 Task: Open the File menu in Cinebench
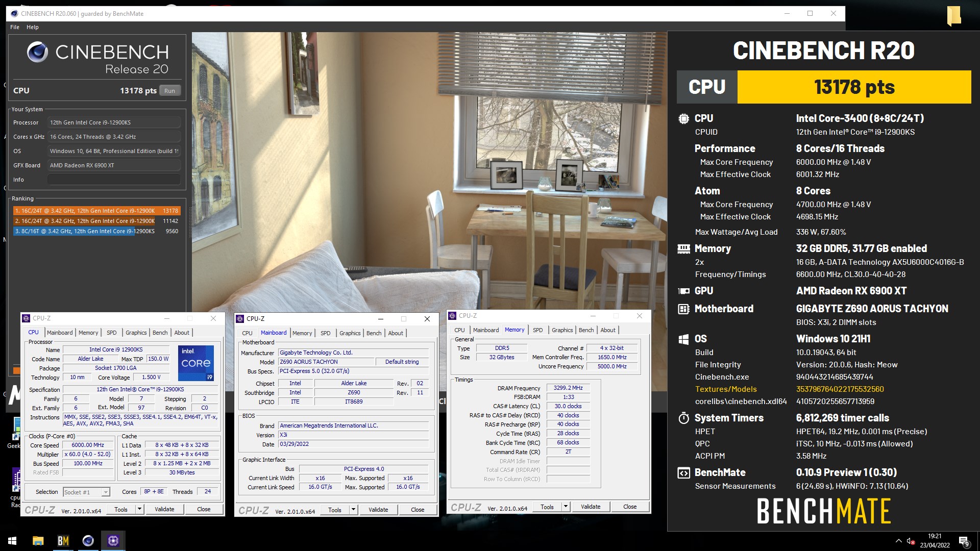[15, 27]
